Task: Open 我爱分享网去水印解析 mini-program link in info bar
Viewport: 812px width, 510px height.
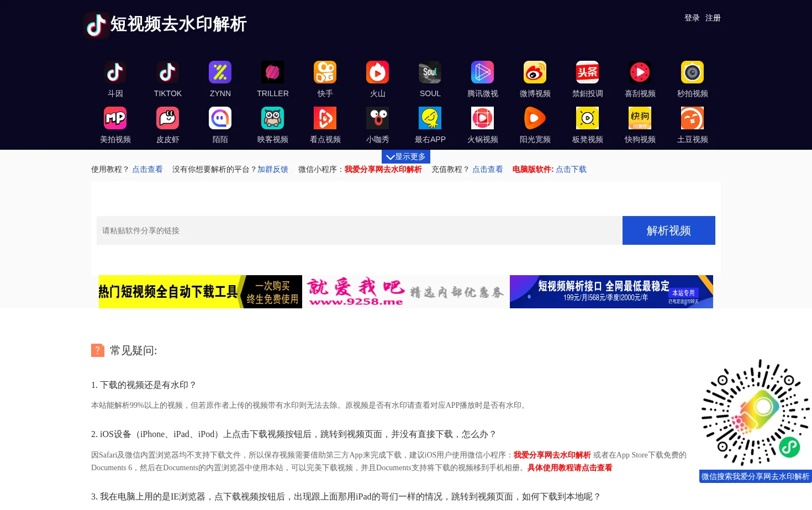Action: 383,170
